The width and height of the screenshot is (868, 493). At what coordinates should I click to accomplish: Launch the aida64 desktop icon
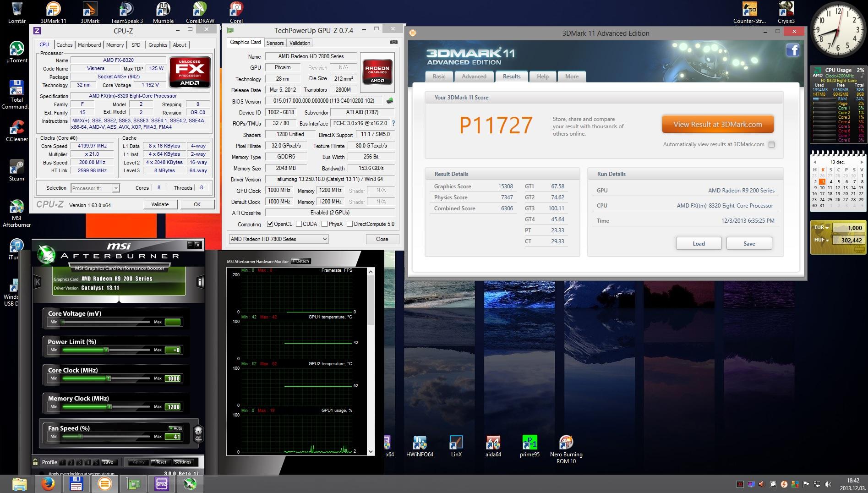(x=493, y=446)
